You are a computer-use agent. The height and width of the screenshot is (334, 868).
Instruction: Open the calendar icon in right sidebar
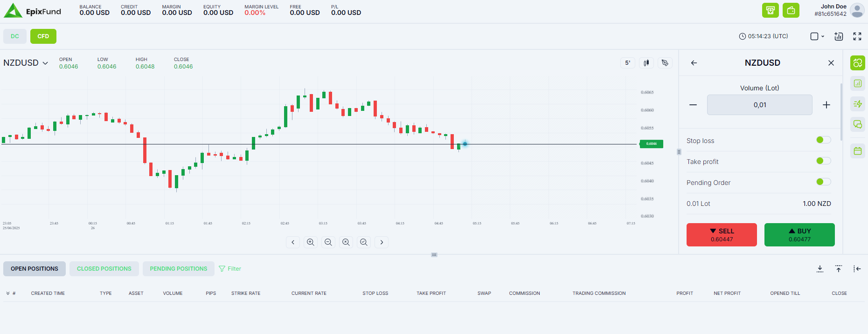[857, 151]
